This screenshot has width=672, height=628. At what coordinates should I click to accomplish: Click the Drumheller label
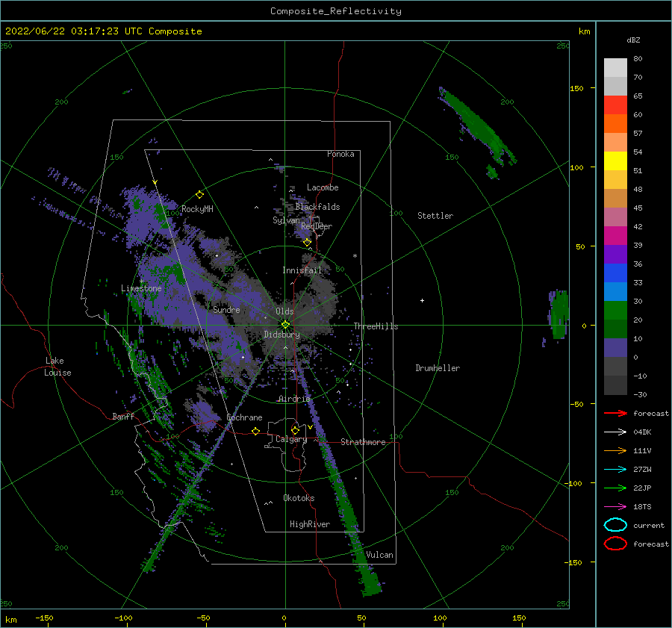pos(438,368)
